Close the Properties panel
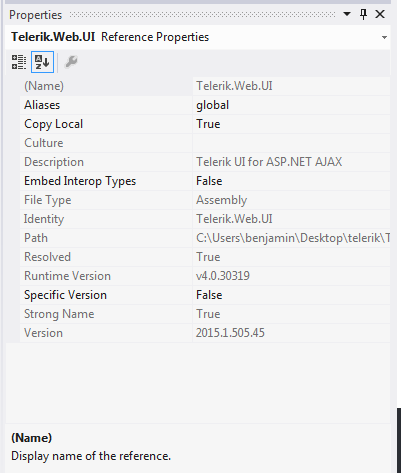 coord(380,14)
